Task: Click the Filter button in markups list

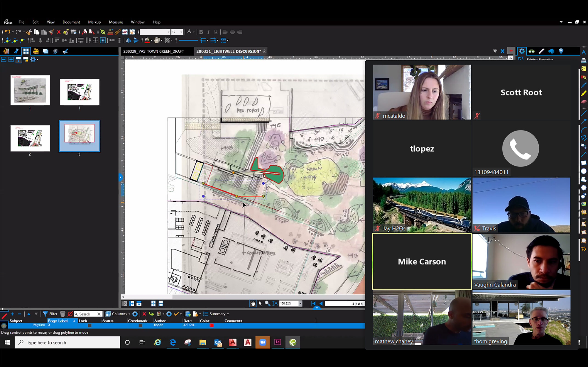Action: tap(50, 314)
